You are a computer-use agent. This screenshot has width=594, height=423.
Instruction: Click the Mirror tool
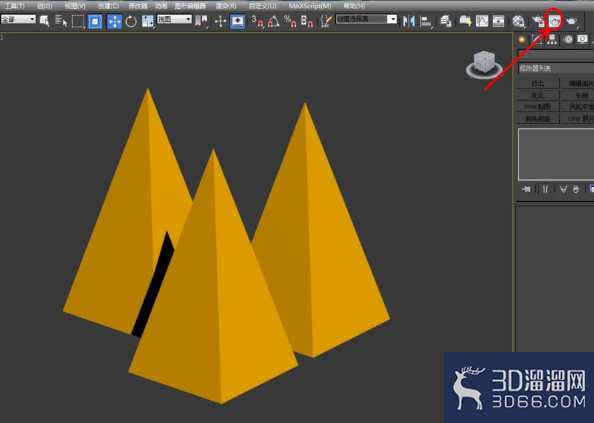409,21
